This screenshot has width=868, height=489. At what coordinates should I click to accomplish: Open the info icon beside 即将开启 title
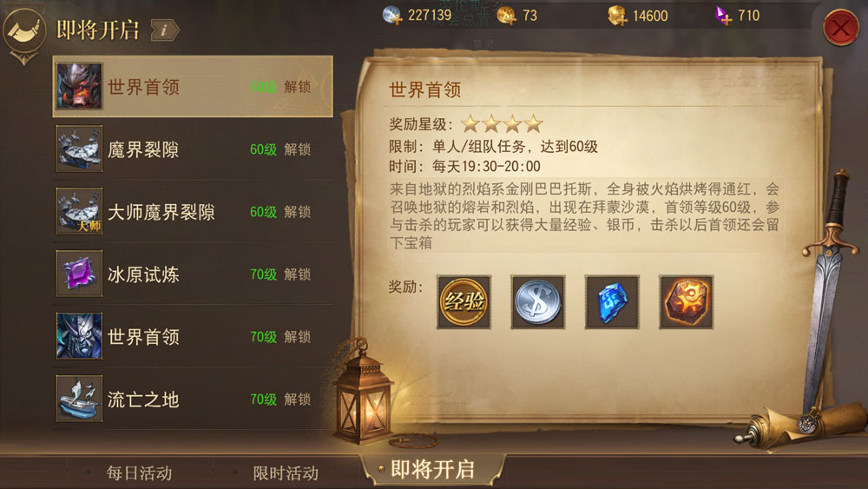point(164,30)
